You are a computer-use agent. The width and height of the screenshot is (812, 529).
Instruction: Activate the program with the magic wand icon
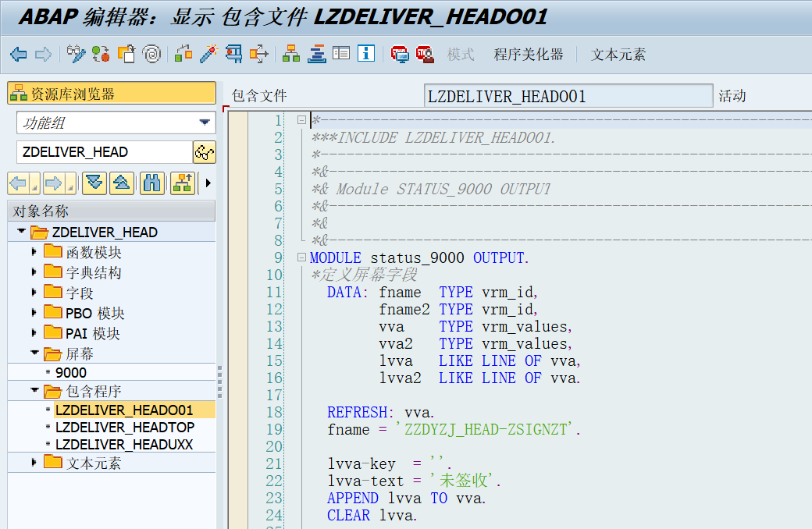point(208,54)
